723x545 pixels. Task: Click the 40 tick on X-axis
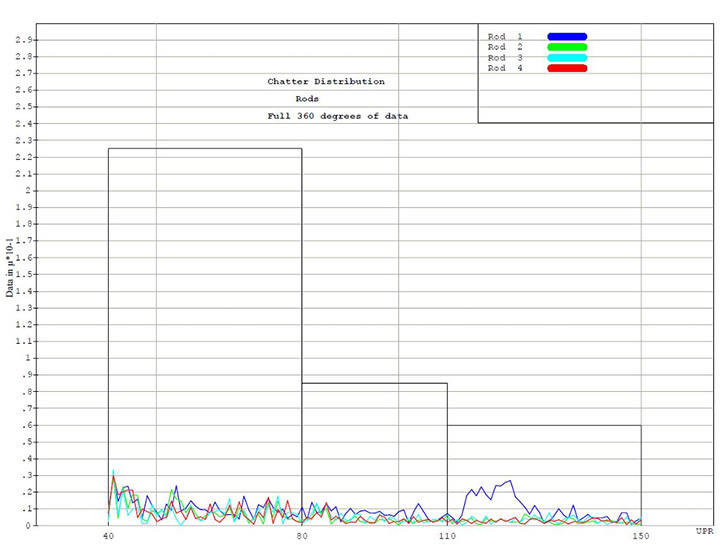pyautogui.click(x=108, y=535)
